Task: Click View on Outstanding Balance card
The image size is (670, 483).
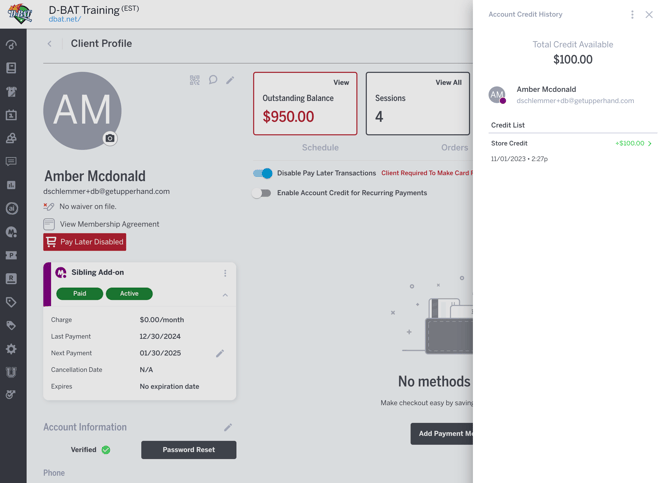Action: click(x=341, y=83)
